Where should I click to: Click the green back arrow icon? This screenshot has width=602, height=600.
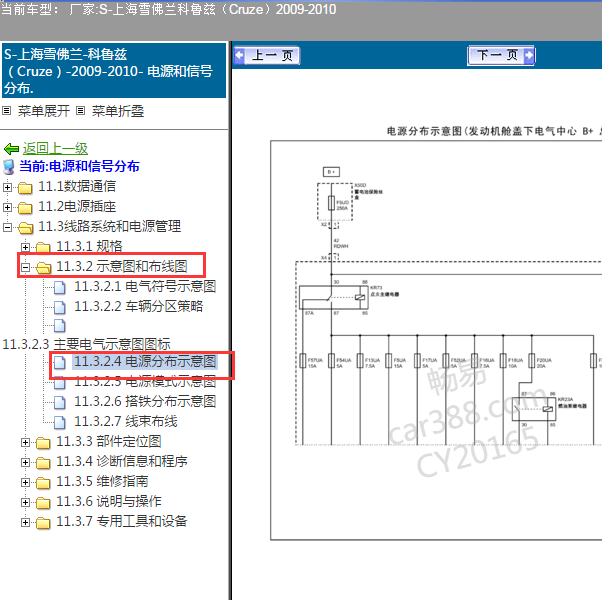[11, 149]
